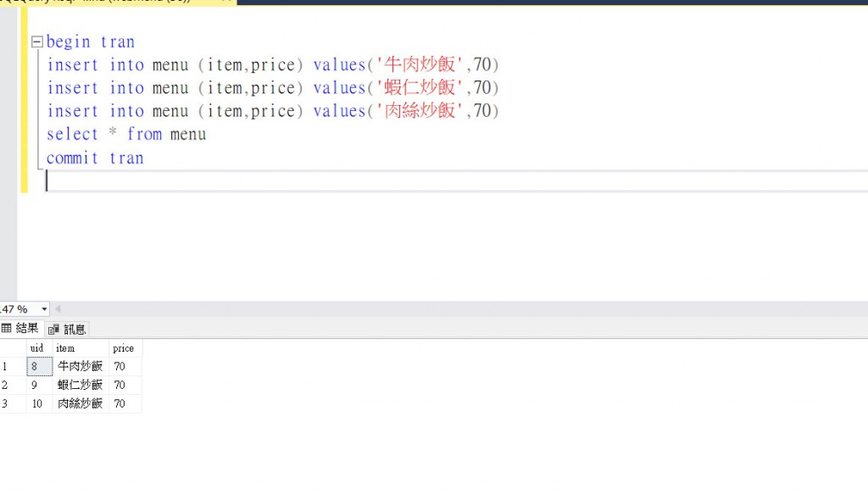868x494 pixels.
Task: Select row header 2 in results grid
Action: pos(13,385)
